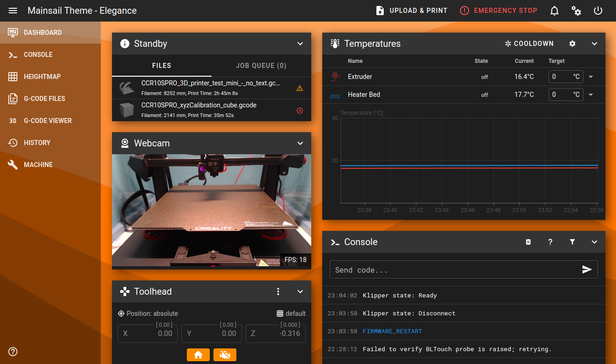Image resolution: width=616 pixels, height=364 pixels.
Task: Disable stepper motors via the motors-off icon
Action: 224,354
